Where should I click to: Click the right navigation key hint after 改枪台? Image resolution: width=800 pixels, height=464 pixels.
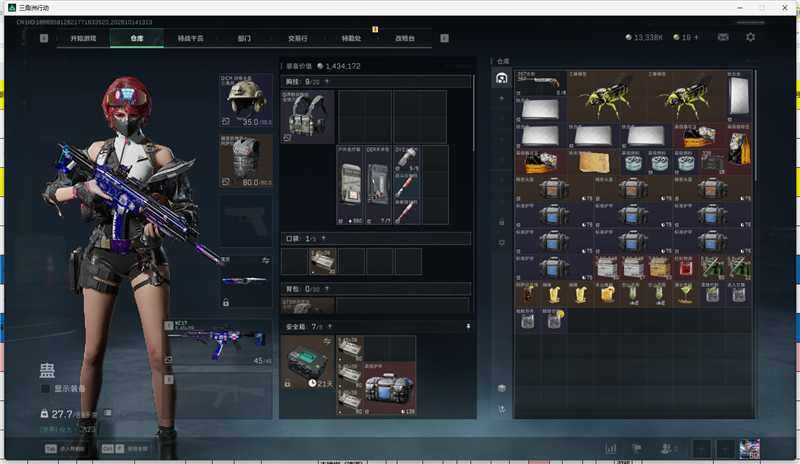point(444,38)
